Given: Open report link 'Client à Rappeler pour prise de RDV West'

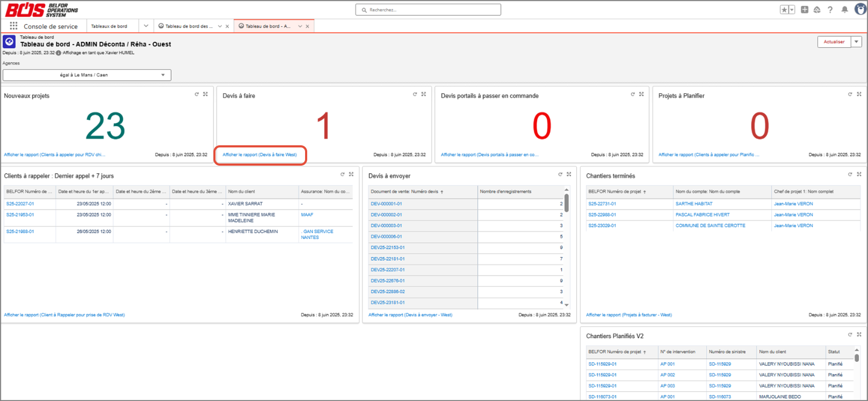Looking at the screenshot, I should [64, 315].
